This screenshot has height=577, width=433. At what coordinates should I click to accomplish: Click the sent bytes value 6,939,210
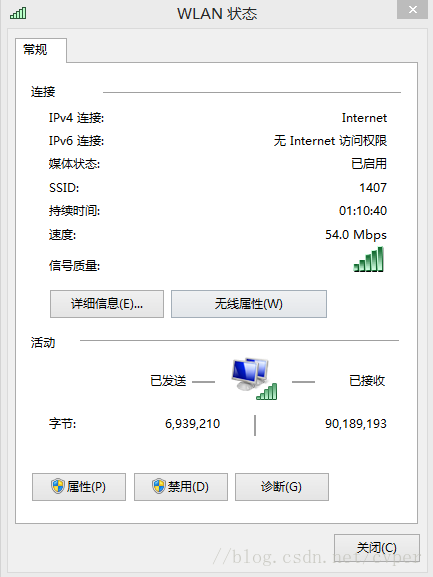click(192, 424)
